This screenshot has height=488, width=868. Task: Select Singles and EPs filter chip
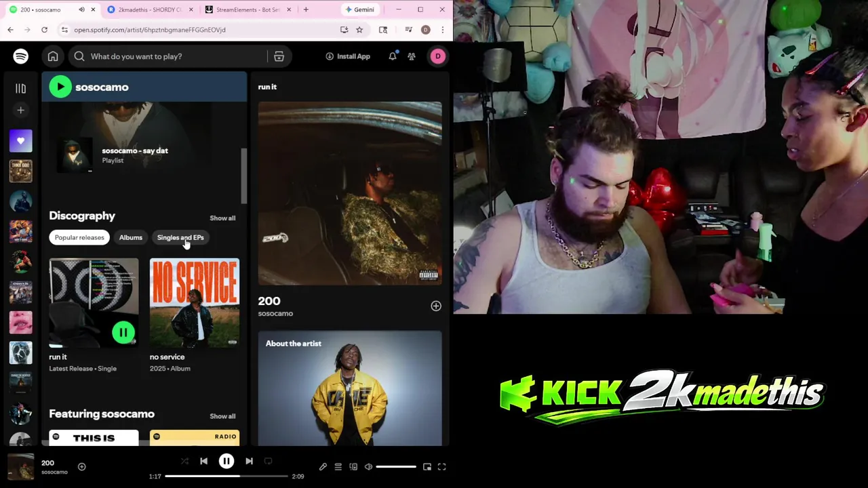(180, 237)
